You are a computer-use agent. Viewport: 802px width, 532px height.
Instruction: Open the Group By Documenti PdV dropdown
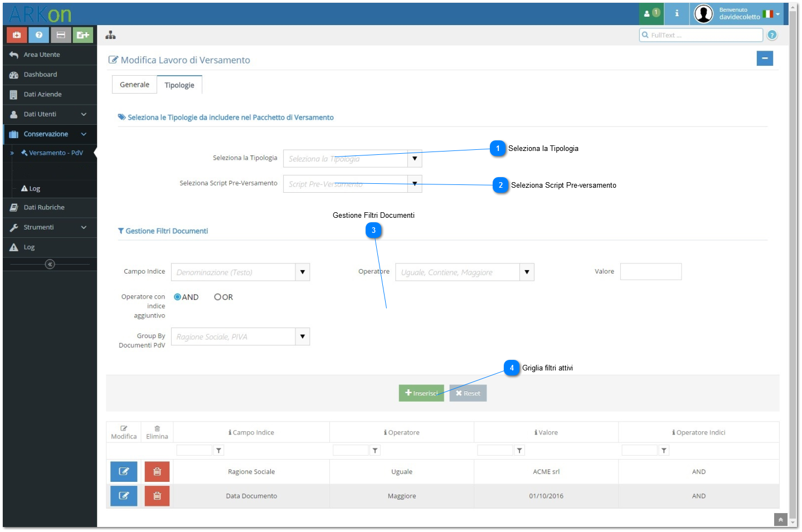click(x=302, y=336)
